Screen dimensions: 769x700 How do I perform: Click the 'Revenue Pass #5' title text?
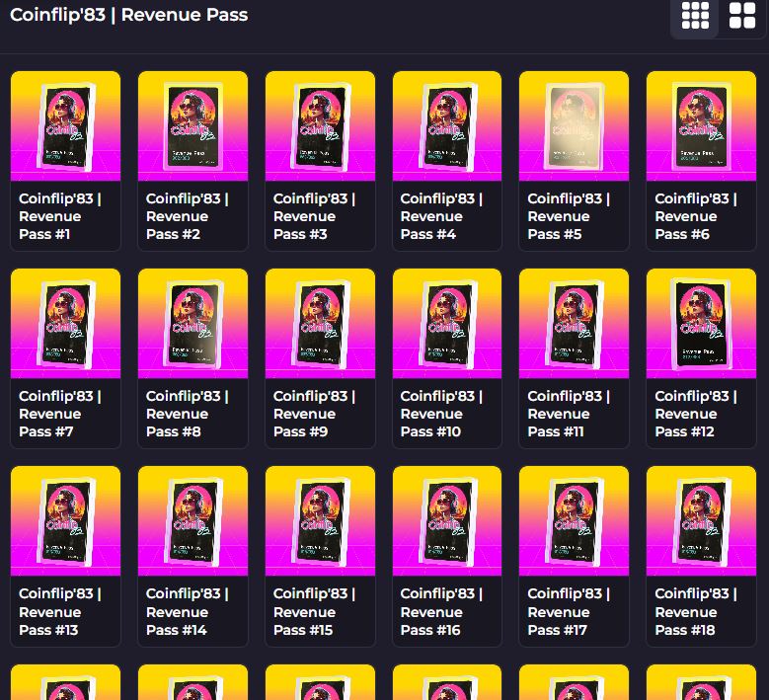pyautogui.click(x=569, y=216)
